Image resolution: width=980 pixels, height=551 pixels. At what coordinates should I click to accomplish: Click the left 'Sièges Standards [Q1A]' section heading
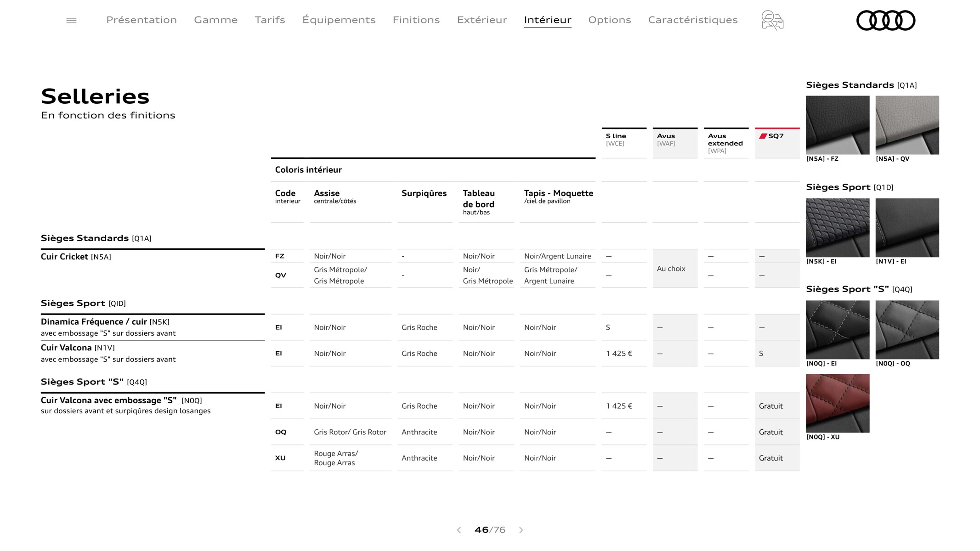96,238
